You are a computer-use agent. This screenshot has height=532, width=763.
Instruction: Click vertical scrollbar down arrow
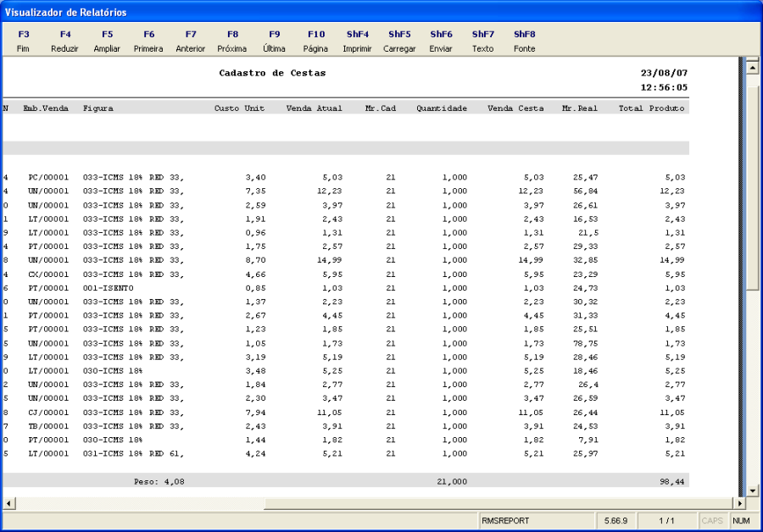(752, 490)
